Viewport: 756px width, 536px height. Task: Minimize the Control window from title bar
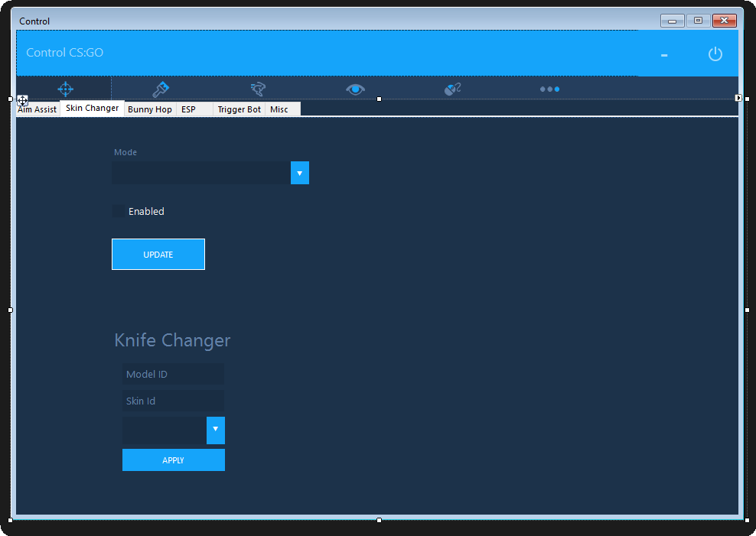[672, 20]
